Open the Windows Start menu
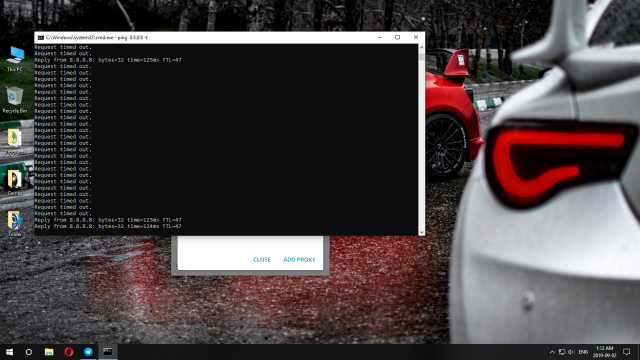640x360 pixels. click(x=9, y=352)
